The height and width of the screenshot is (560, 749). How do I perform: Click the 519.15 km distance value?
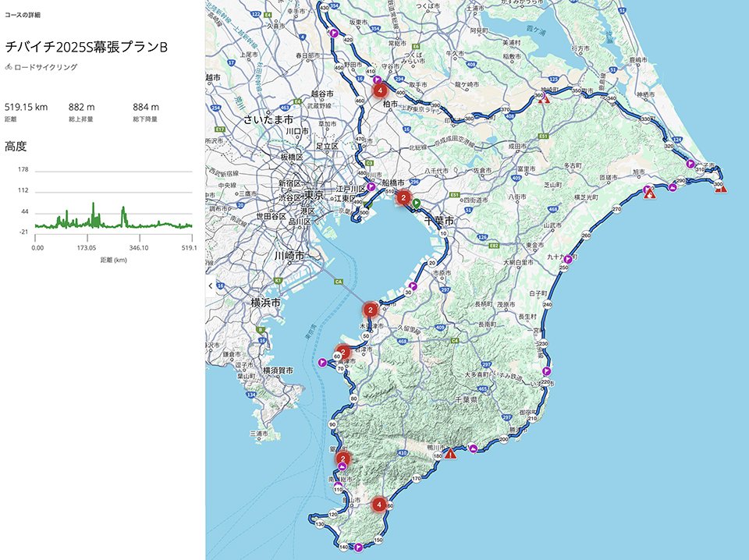[x=27, y=106]
